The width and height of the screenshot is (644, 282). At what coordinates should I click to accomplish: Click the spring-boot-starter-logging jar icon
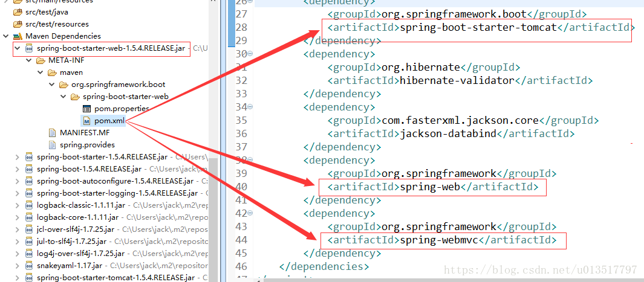click(29, 193)
